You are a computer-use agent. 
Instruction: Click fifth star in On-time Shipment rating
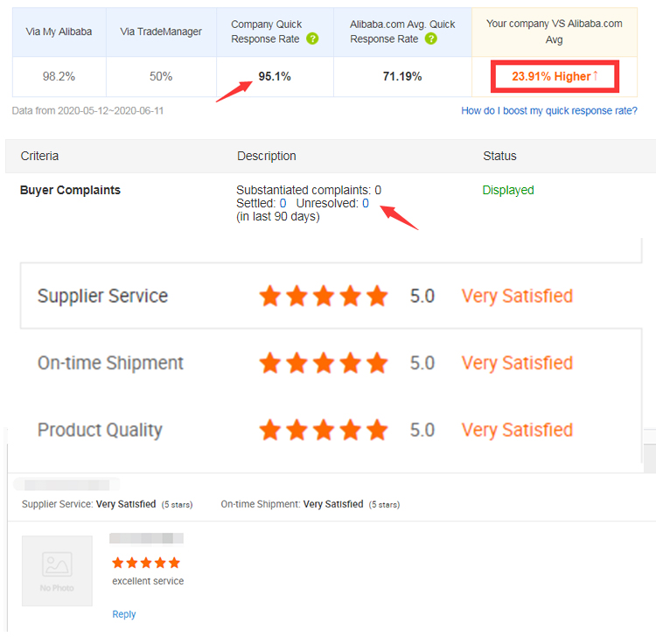coord(377,362)
